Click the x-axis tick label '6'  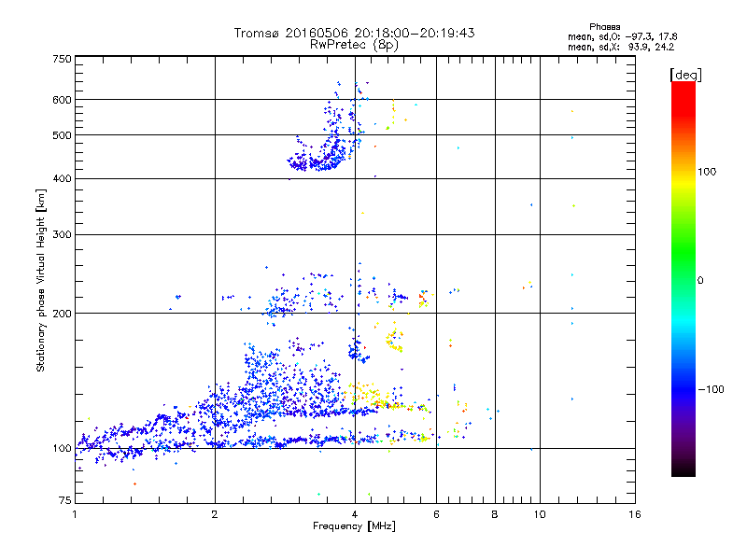tap(436, 514)
